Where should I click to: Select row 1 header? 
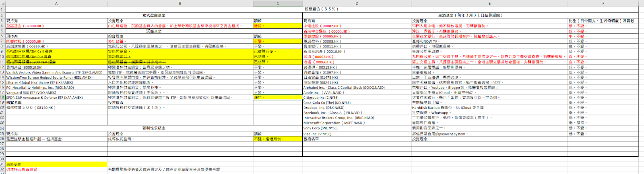pos(3,9)
